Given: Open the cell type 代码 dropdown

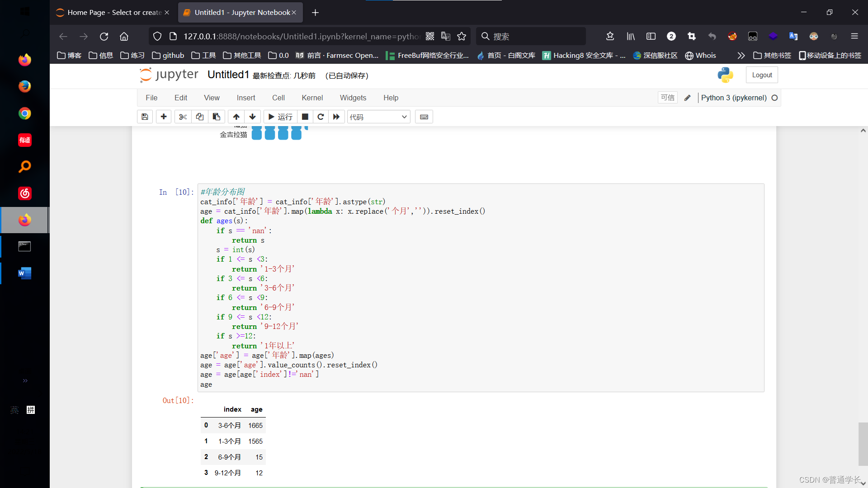Looking at the screenshot, I should tap(378, 117).
